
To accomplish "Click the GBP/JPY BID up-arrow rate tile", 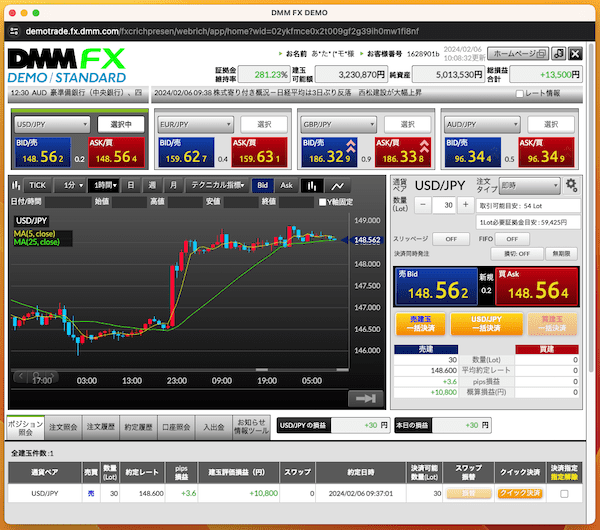I will pyautogui.click(x=329, y=152).
